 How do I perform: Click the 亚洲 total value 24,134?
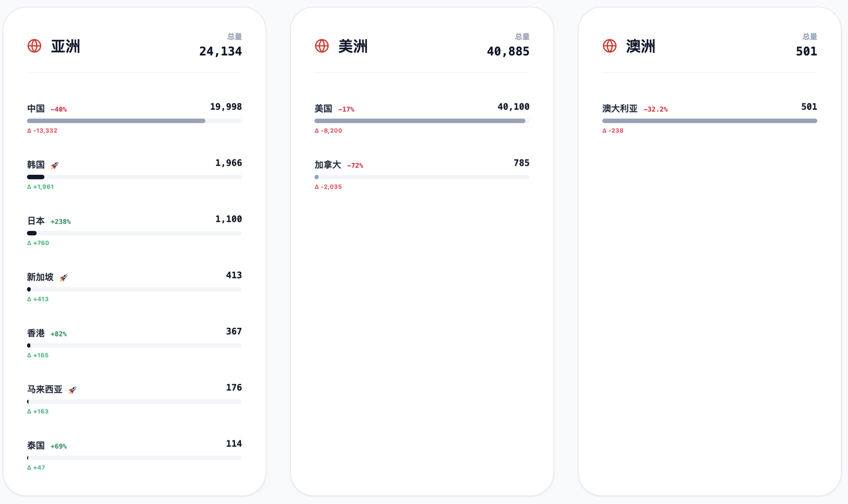click(x=221, y=52)
